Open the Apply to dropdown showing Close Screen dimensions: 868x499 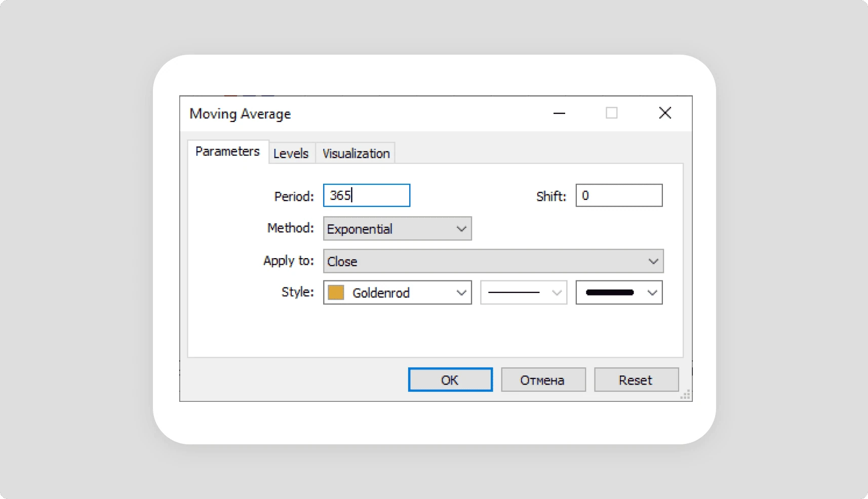[x=493, y=261]
